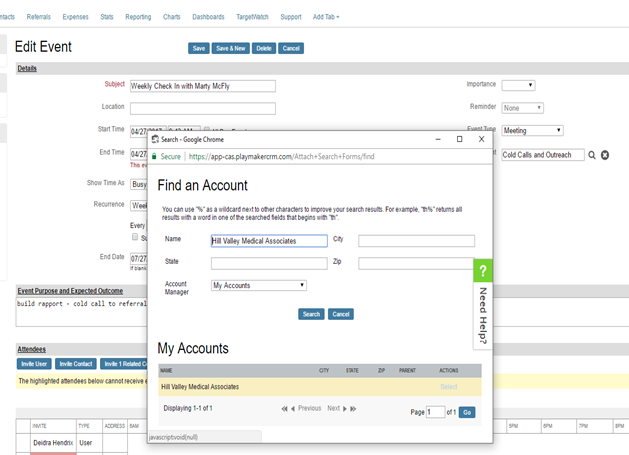This screenshot has width=629, height=455.
Task: Open the Support tab
Action: coord(291,17)
